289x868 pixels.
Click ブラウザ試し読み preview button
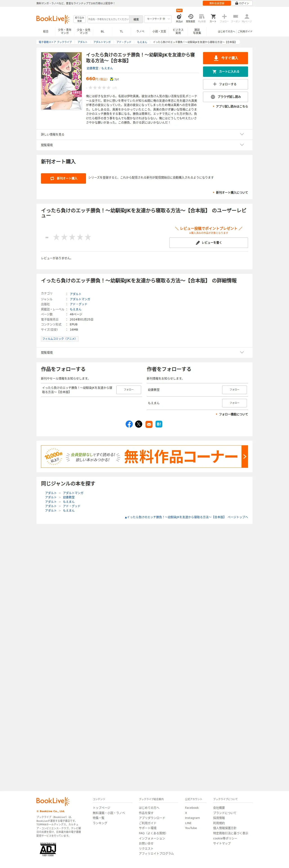pos(225,97)
